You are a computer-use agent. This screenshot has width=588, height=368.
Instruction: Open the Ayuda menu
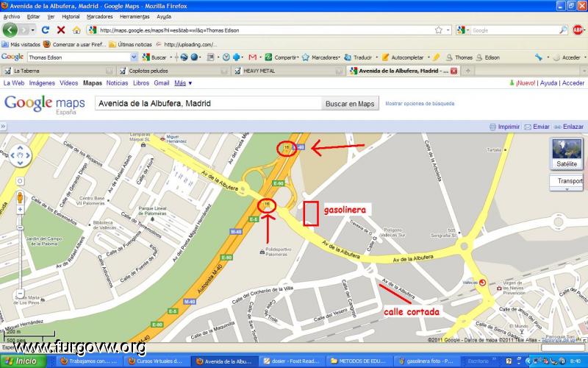(x=164, y=16)
